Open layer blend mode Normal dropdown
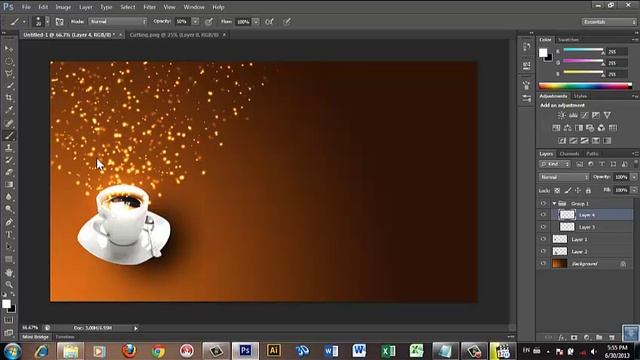 [x=564, y=177]
